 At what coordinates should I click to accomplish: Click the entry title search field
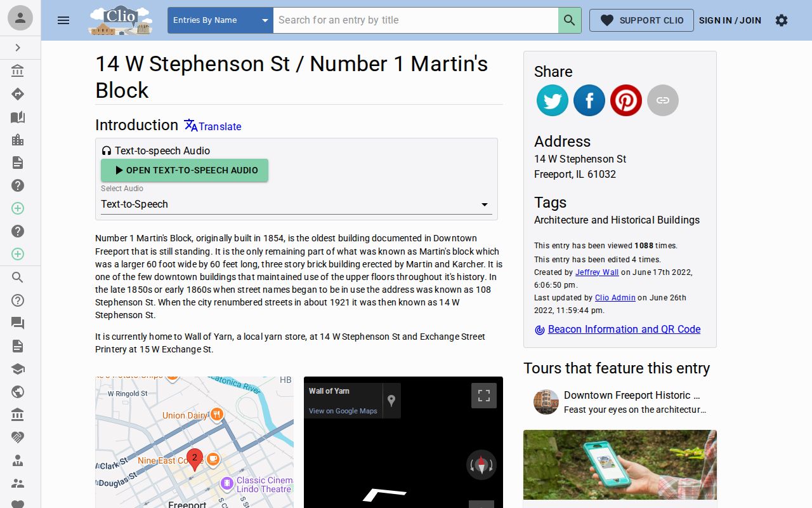pos(416,20)
